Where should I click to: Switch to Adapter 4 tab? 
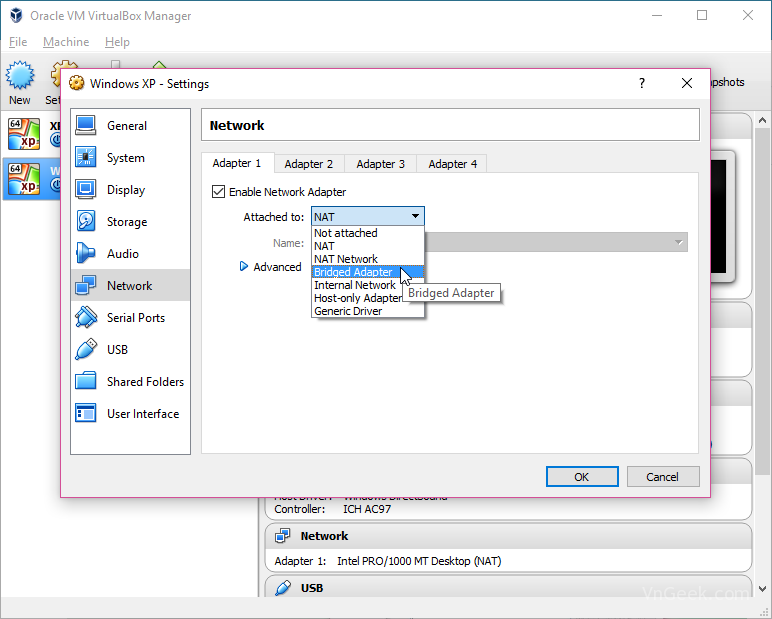(x=452, y=164)
